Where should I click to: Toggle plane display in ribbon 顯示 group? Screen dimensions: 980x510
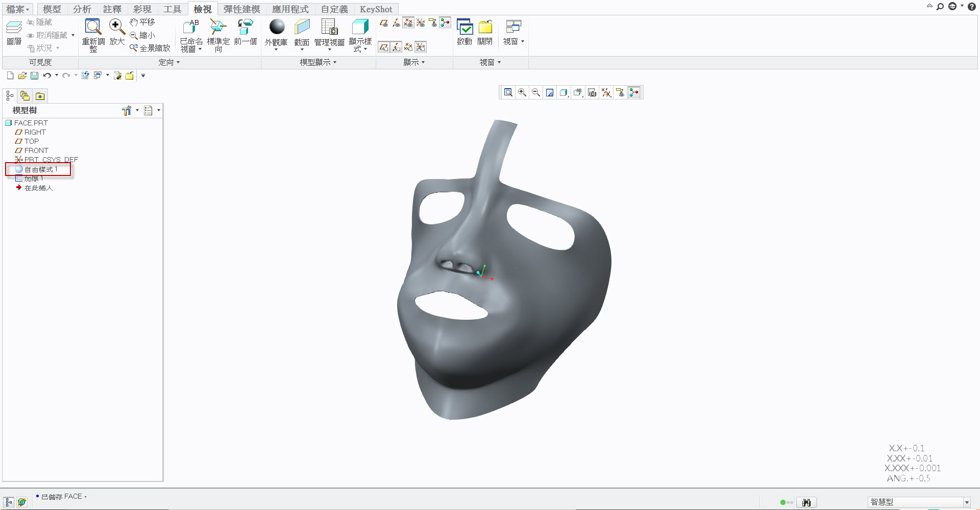tap(384, 23)
